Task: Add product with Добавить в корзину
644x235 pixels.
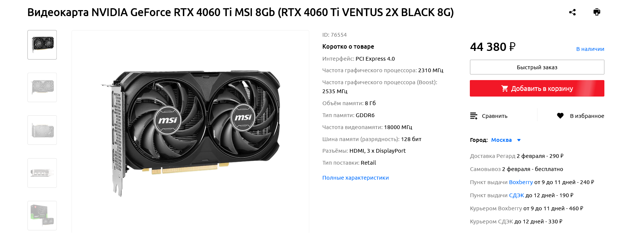Action: (x=537, y=88)
